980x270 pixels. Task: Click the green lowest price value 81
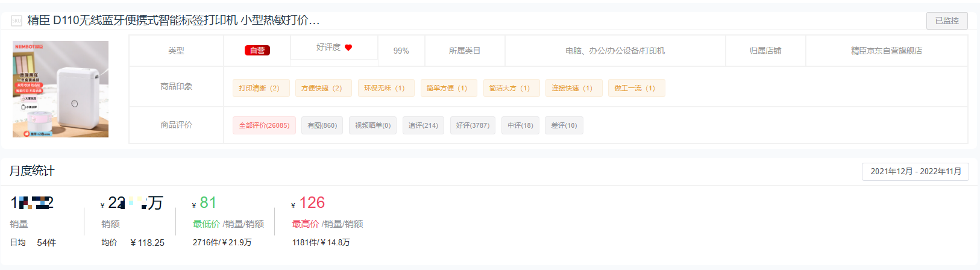click(208, 202)
